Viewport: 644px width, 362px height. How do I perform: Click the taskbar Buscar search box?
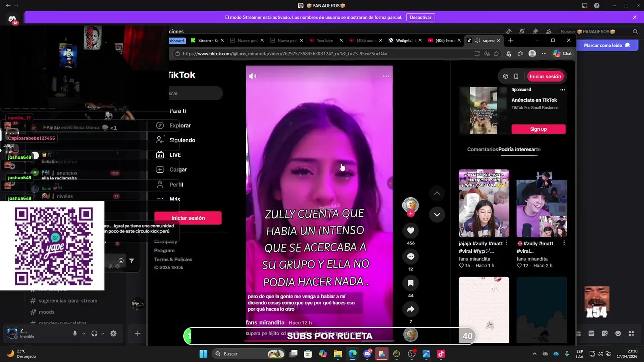tap(249, 354)
